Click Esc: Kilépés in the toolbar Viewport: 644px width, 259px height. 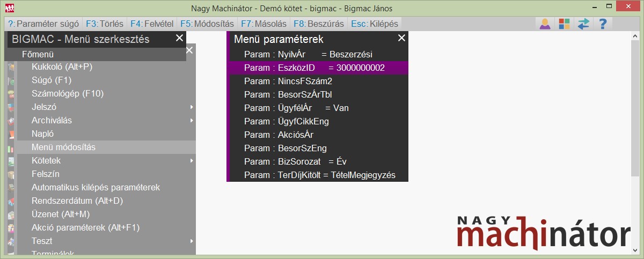click(374, 24)
